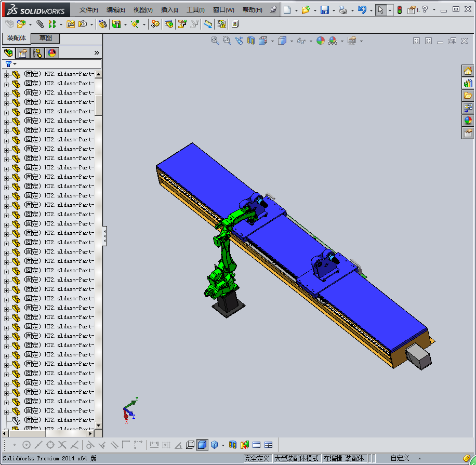Image resolution: width=476 pixels, height=465 pixels.
Task: Toggle the intersection snap
Action: point(62,445)
